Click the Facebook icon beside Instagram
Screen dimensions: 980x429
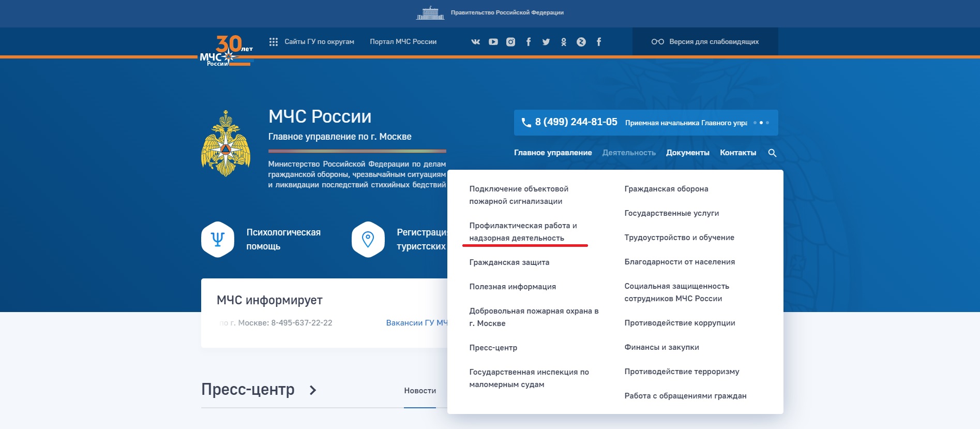[x=529, y=42]
